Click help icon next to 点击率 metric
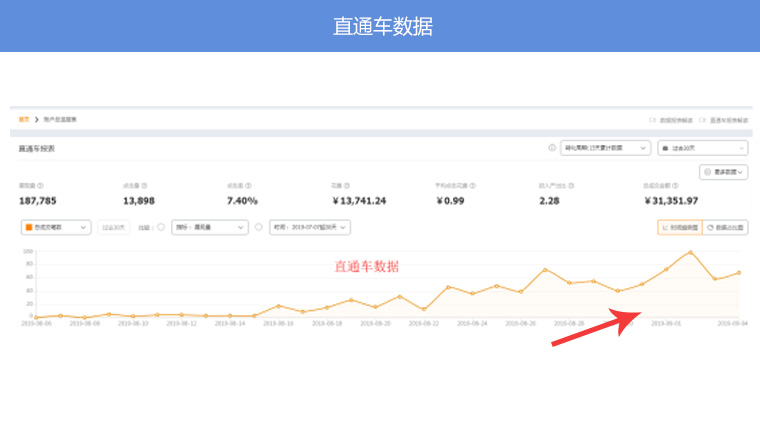This screenshot has height=430, width=760. point(249,185)
